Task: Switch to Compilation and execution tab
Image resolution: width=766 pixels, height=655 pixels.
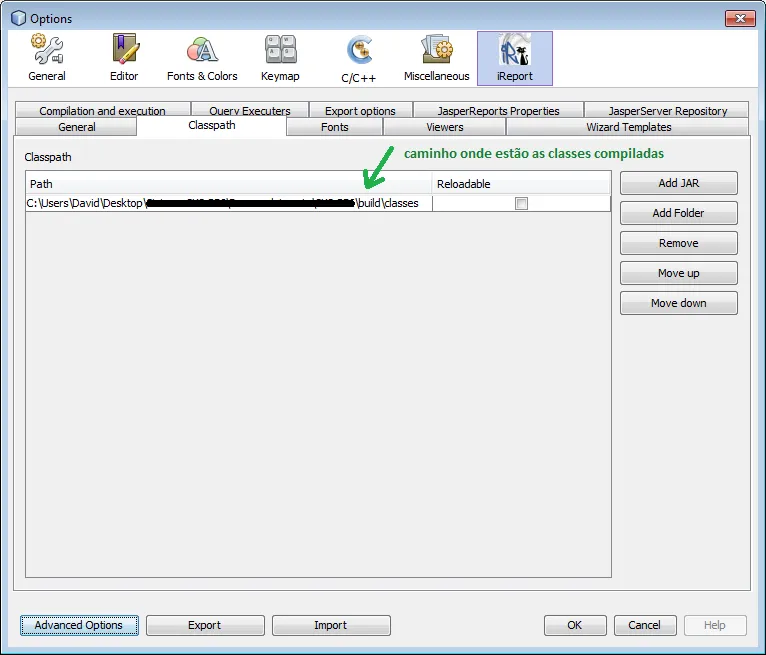Action: point(103,110)
